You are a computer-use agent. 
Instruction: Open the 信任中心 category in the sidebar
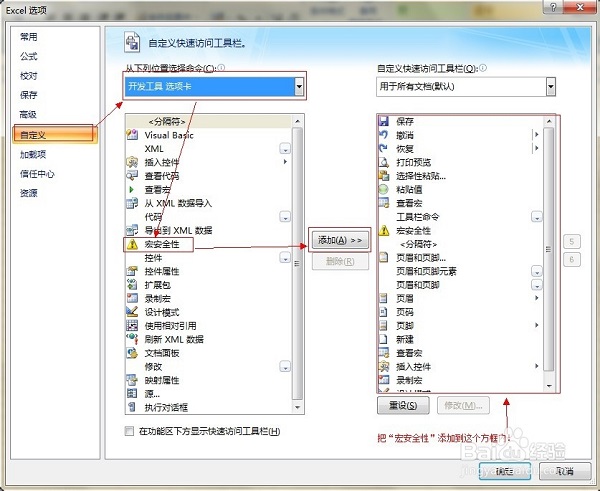(x=37, y=173)
